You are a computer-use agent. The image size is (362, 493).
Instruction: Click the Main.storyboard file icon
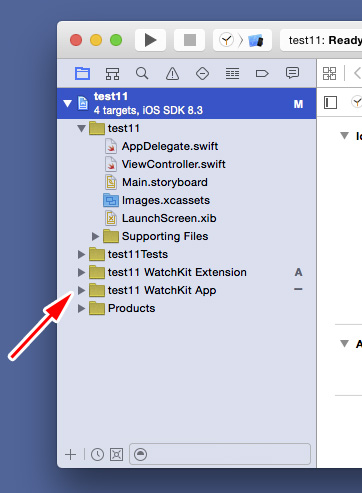(111, 182)
